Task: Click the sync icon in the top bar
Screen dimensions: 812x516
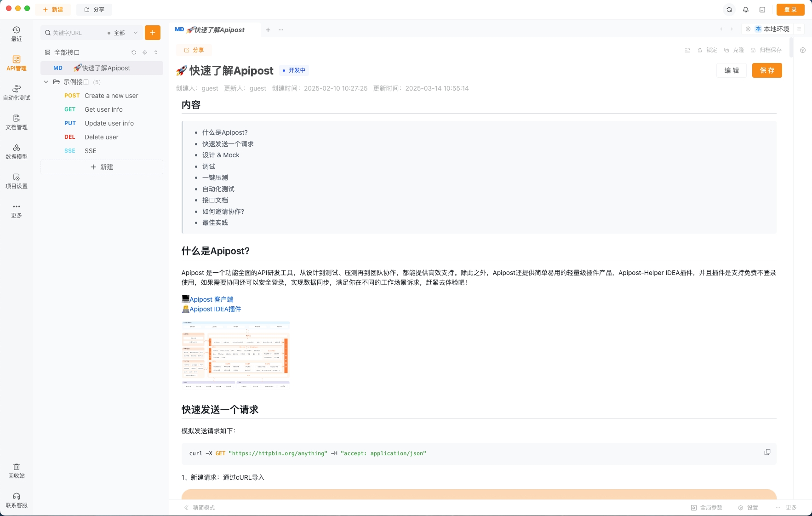Action: click(x=729, y=10)
